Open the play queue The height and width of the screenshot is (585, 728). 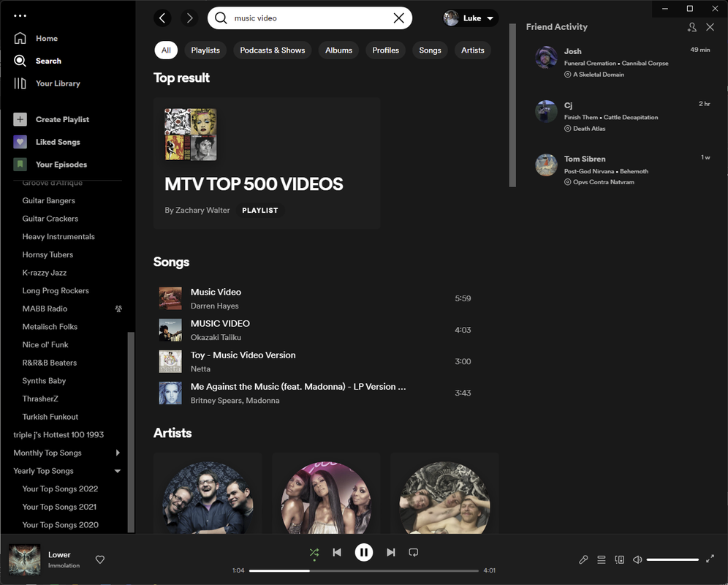pyautogui.click(x=602, y=559)
